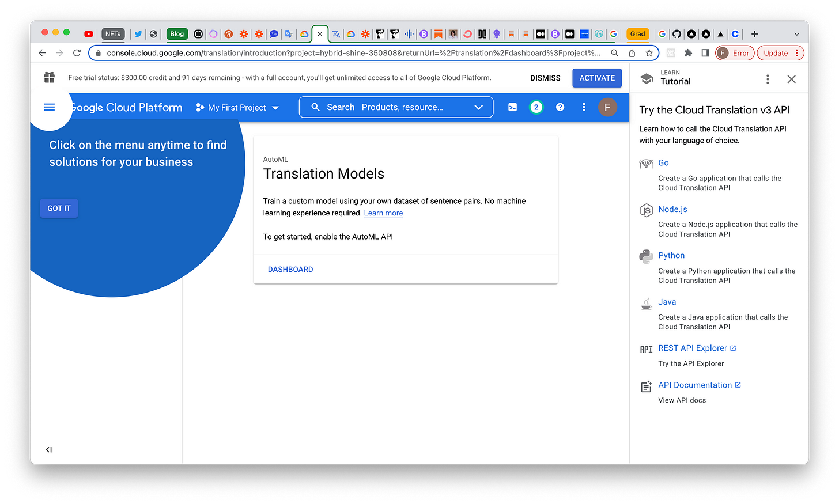Click the 'Translation Models' heading text

pos(324,174)
